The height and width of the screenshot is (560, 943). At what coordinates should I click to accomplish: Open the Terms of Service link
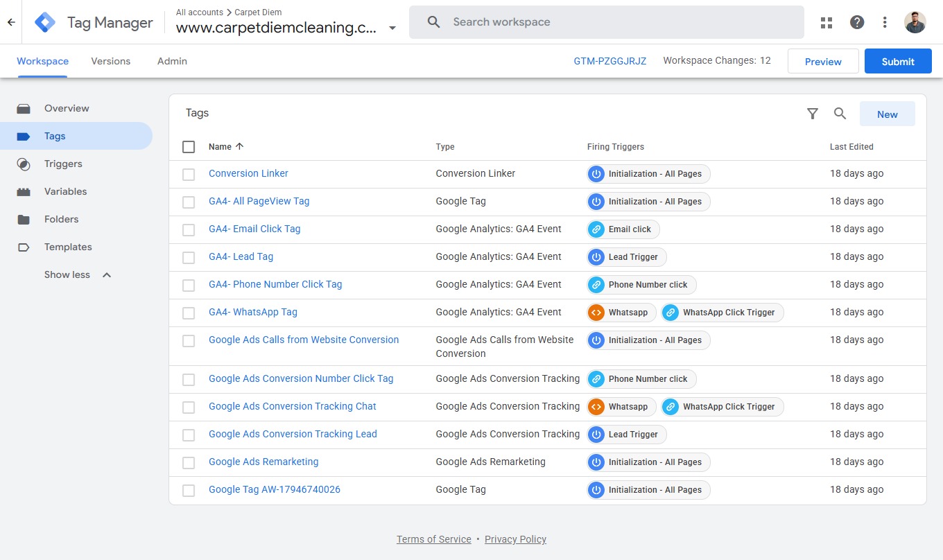[x=433, y=539]
